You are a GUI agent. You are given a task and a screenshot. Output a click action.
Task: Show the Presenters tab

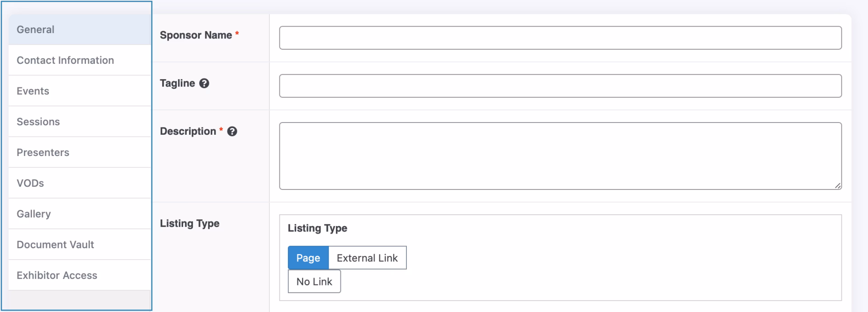coord(43,152)
